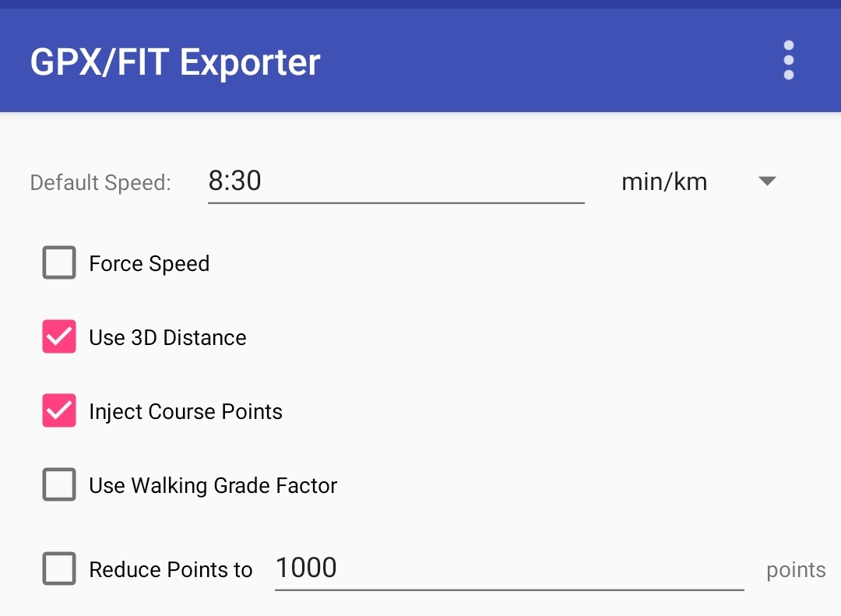Focus the Default Speed 8:30 field
Viewport: 841px width, 616px height.
pyautogui.click(x=396, y=181)
